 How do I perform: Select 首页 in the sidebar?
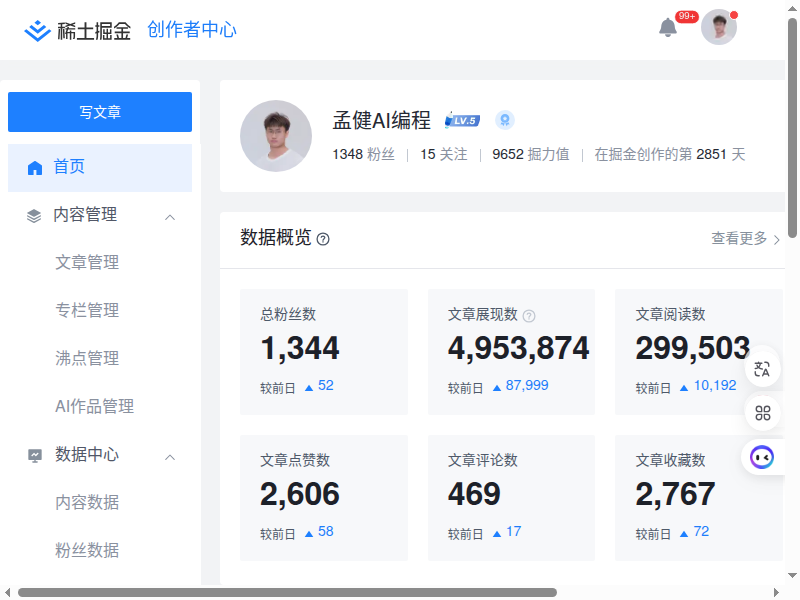100,167
